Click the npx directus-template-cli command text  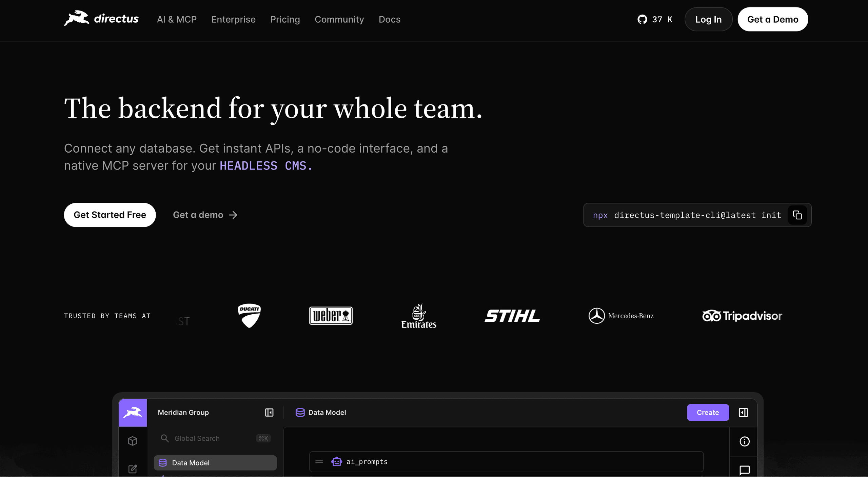(687, 215)
